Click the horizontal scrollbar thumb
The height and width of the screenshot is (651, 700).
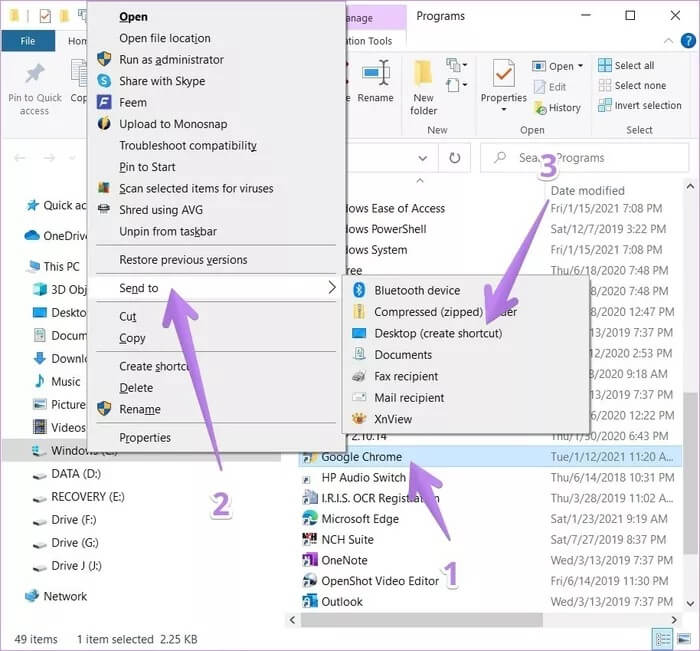tap(421, 620)
